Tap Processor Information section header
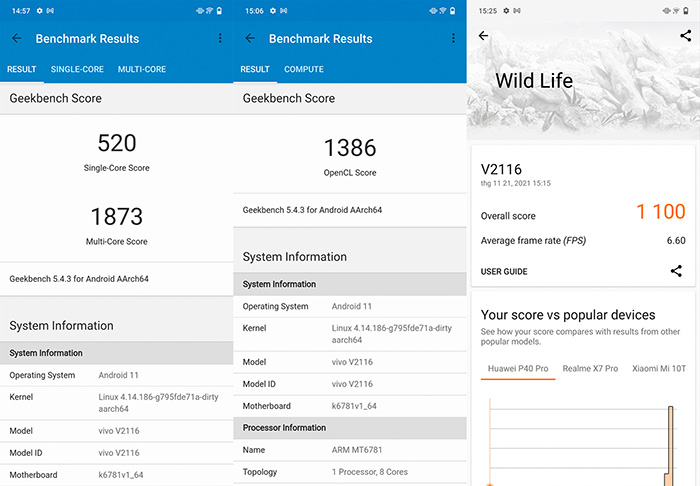 pyautogui.click(x=350, y=428)
